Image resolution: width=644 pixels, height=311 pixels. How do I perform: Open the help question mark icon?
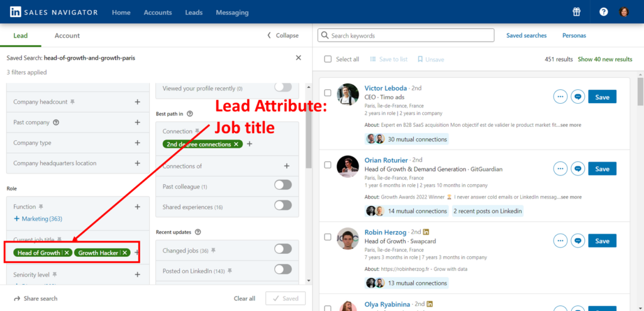[x=604, y=12]
